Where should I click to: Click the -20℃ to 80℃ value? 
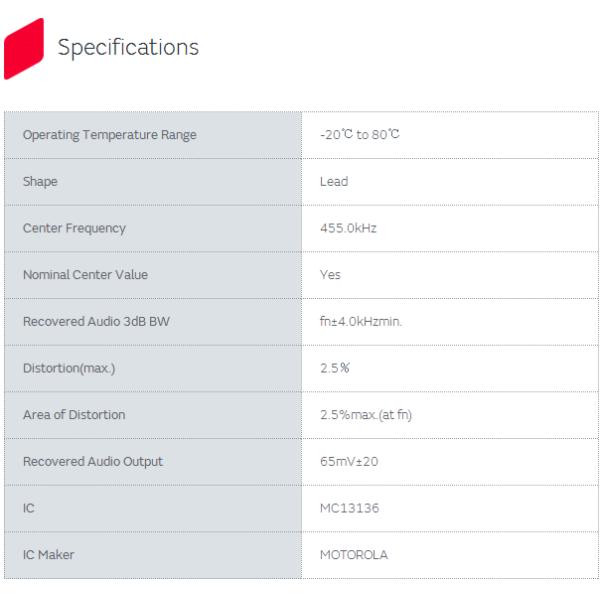pos(360,134)
